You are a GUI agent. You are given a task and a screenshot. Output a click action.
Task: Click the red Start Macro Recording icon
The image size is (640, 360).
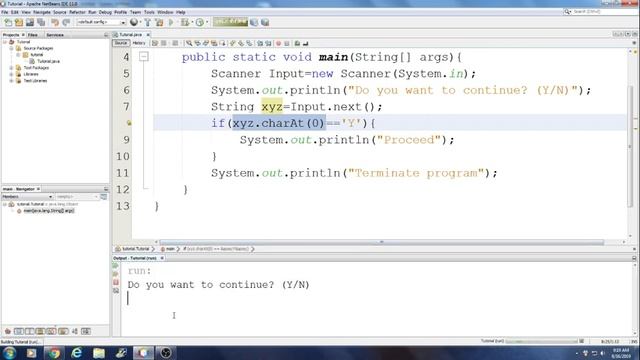[x=278, y=43]
